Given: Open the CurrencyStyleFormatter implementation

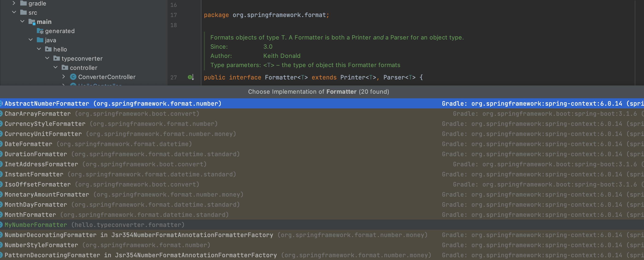Looking at the screenshot, I should [x=45, y=124].
